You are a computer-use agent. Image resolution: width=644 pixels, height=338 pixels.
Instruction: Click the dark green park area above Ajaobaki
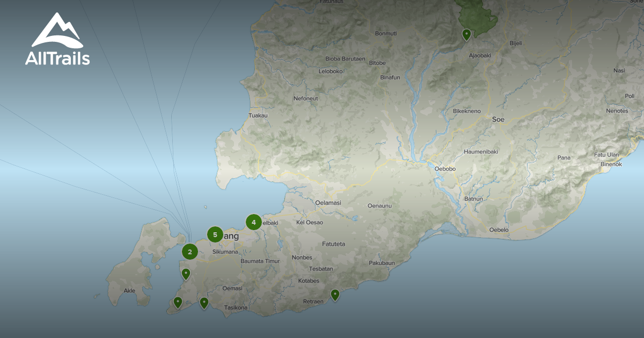[478, 16]
